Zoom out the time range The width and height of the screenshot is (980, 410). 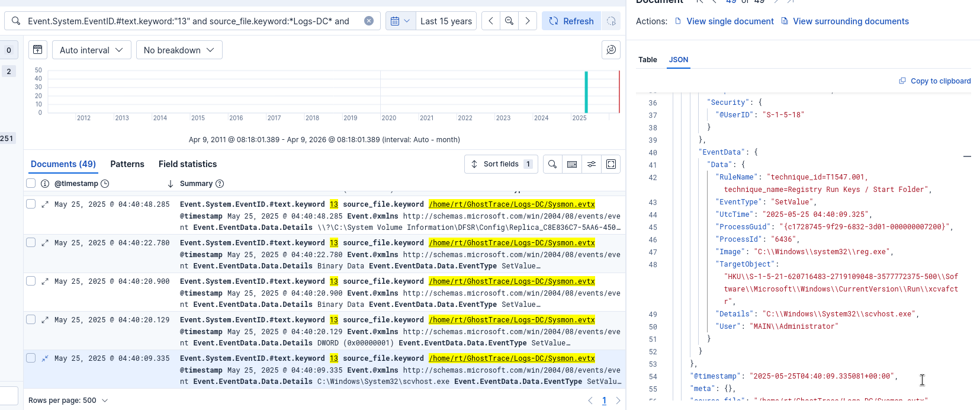509,21
